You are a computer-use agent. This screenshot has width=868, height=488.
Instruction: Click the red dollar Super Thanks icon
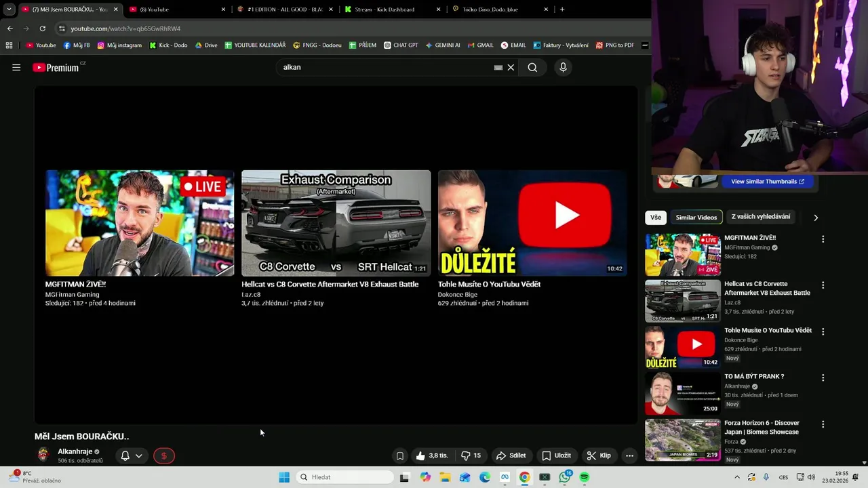[x=163, y=456]
